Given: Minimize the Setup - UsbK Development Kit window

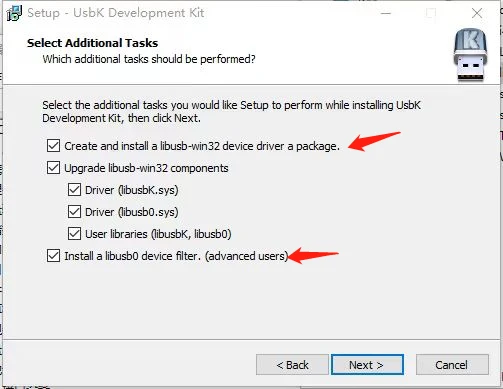Looking at the screenshot, I should coord(386,13).
